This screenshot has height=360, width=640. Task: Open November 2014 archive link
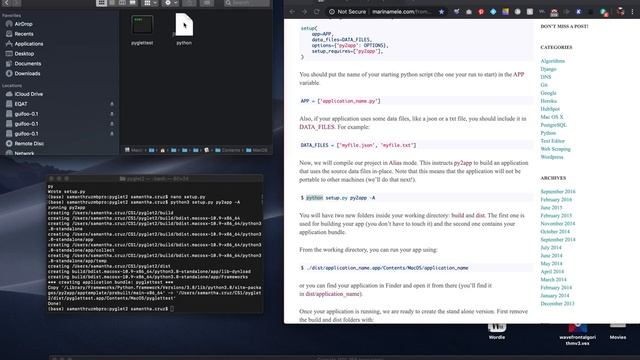click(x=558, y=223)
